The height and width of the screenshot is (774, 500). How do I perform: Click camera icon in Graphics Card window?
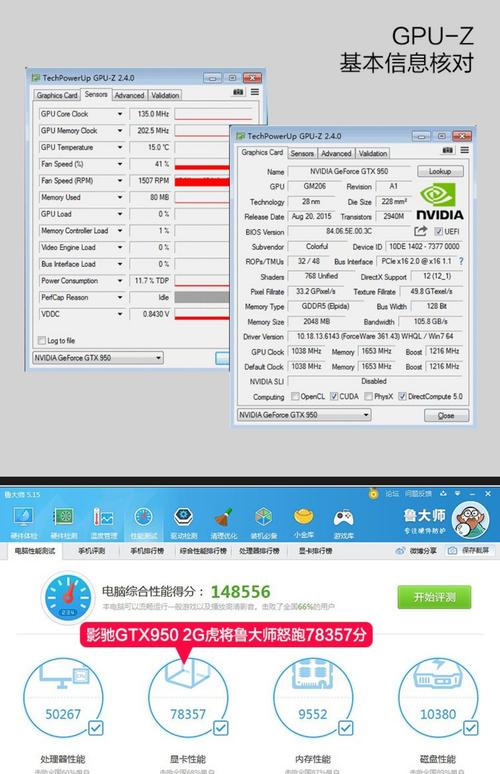click(x=448, y=150)
